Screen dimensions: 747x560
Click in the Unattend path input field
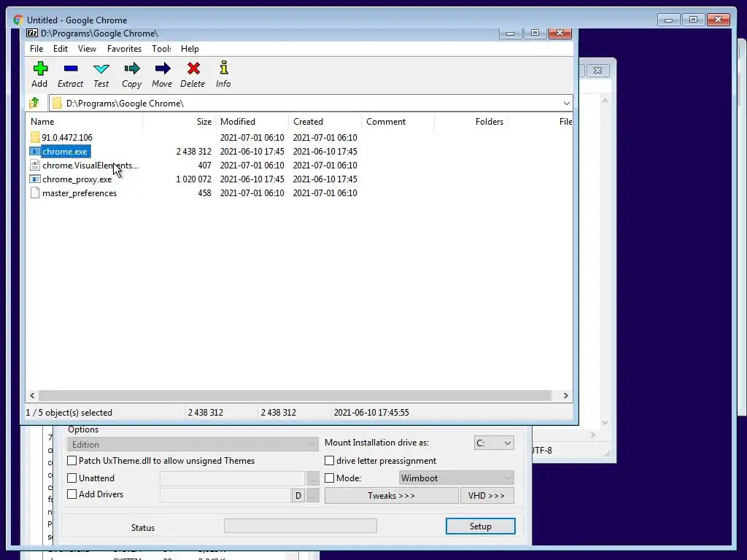pyautogui.click(x=232, y=478)
